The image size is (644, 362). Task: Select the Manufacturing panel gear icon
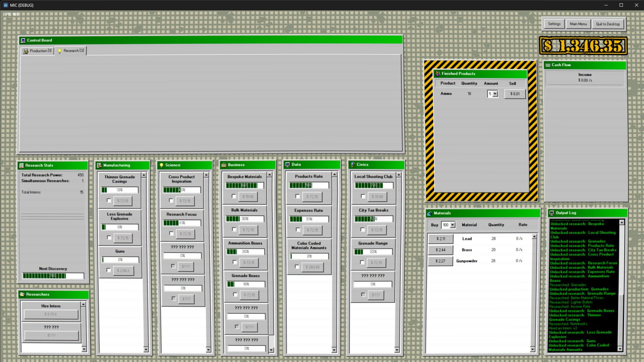tap(100, 165)
